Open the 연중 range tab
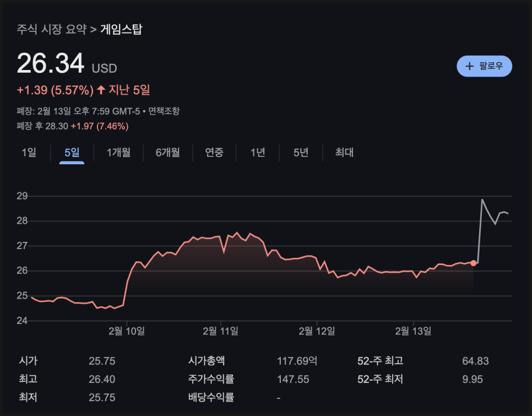The width and height of the screenshot is (532, 416). pos(214,153)
